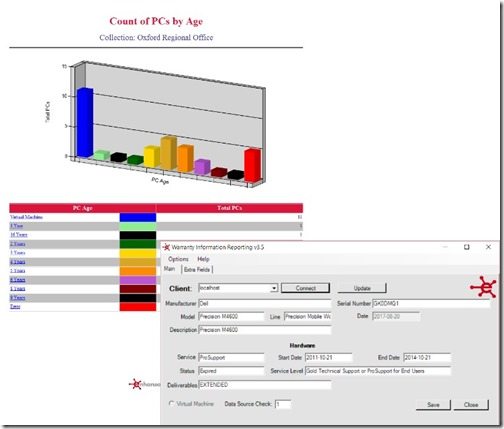Screen dimensions: 504x429
Task: Select the Main tab
Action: coord(169,269)
